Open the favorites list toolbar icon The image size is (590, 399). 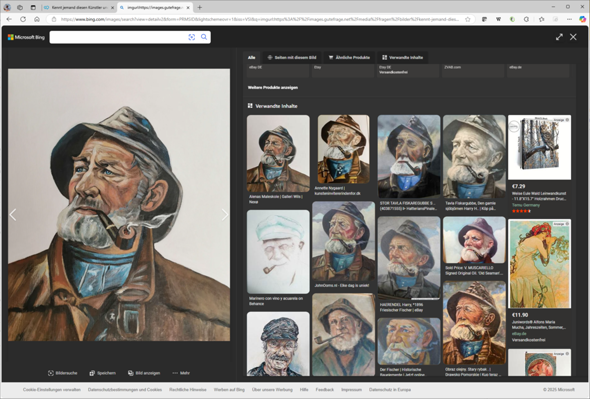coord(541,19)
